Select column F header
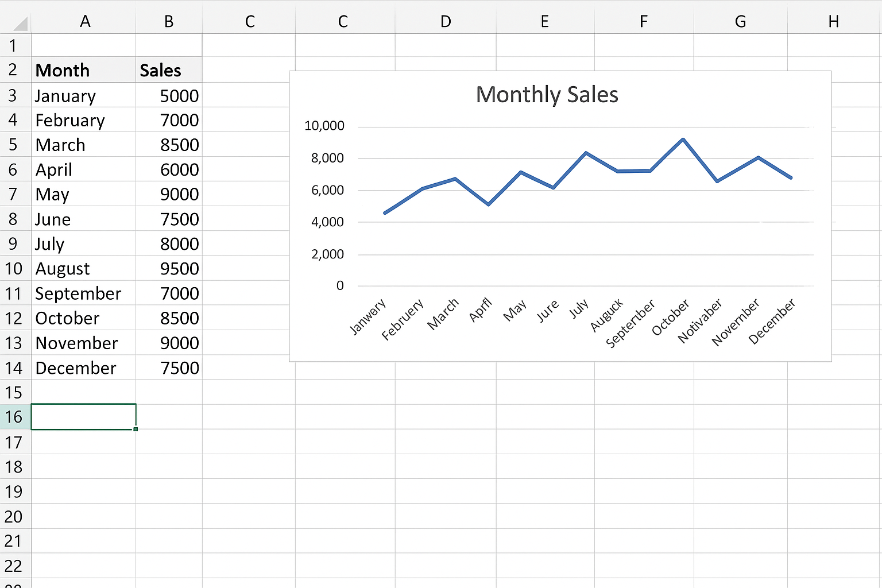Image resolution: width=882 pixels, height=588 pixels. coord(644,22)
